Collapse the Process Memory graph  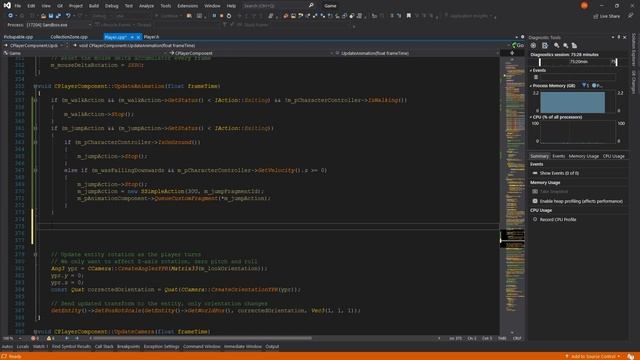(531, 86)
